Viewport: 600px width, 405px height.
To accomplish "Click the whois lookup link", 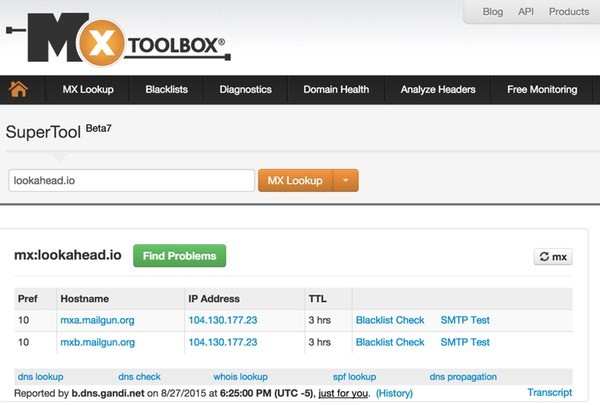I will click(x=240, y=377).
